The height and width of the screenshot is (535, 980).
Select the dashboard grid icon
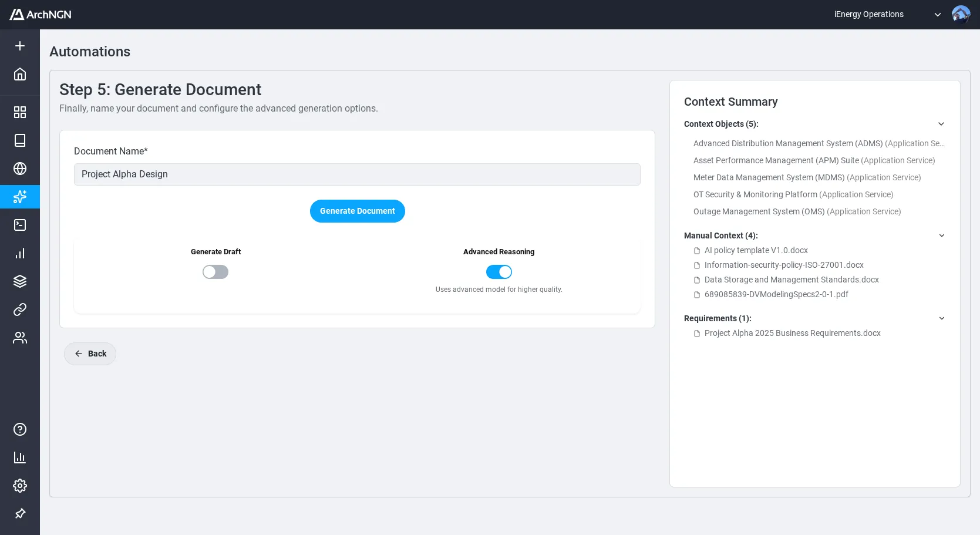(20, 112)
